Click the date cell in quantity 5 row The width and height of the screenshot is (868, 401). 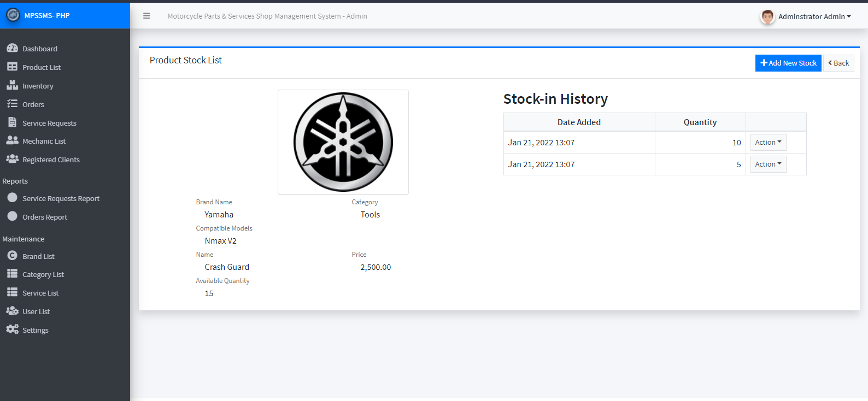pyautogui.click(x=579, y=164)
